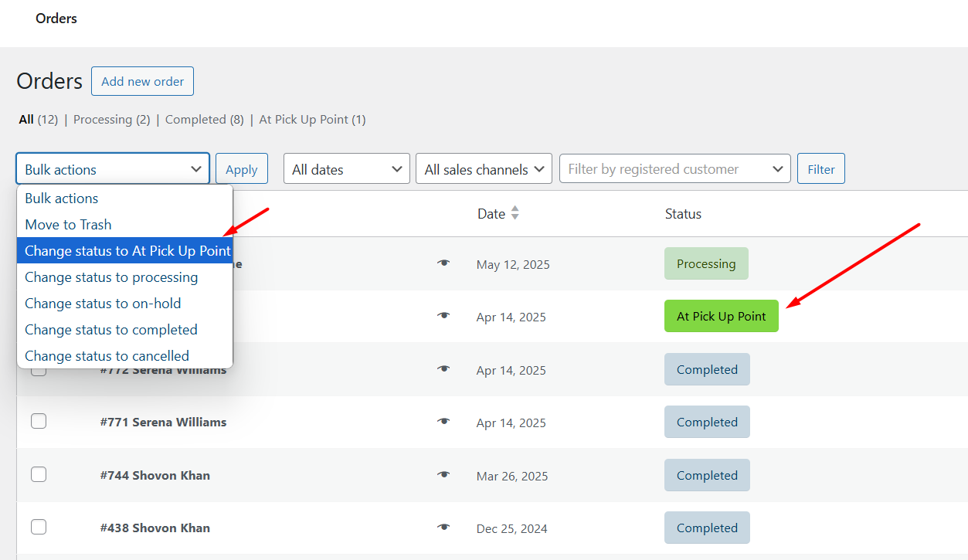Click Completed badge for order #438
The width and height of the screenshot is (968, 560).
(x=707, y=528)
